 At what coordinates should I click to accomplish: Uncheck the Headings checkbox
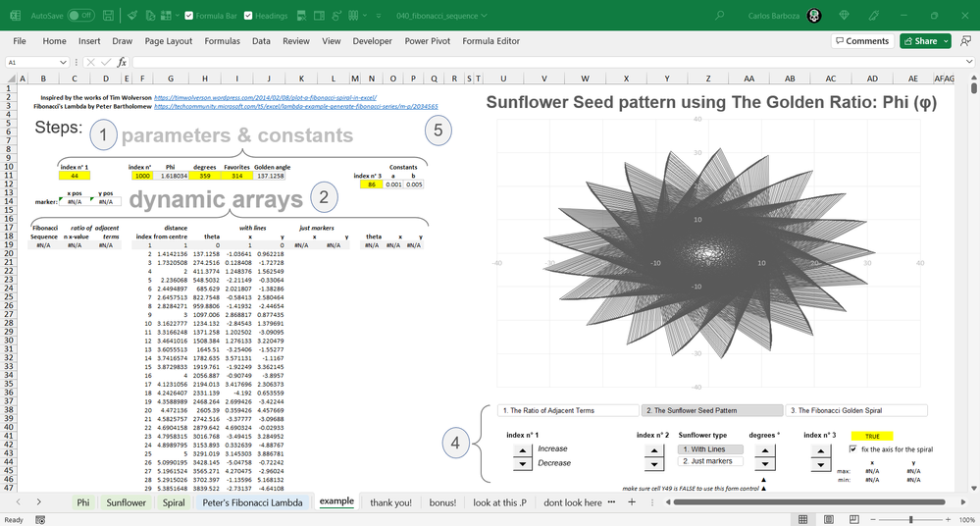coord(248,16)
